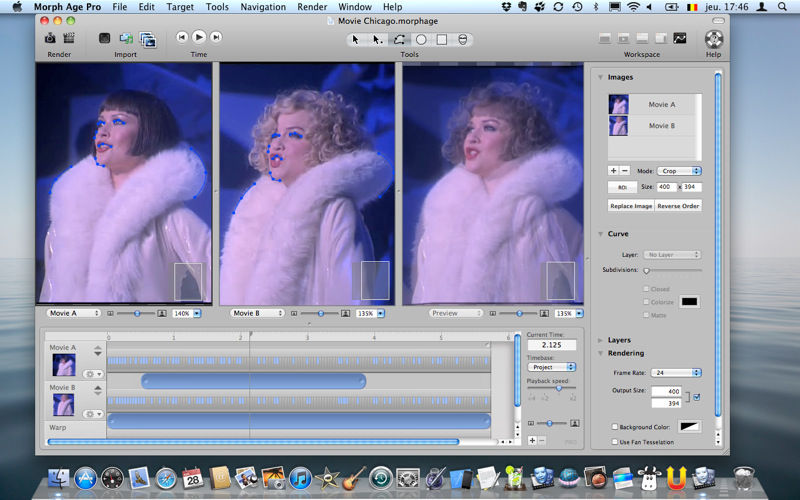Open the File menu

click(120, 7)
